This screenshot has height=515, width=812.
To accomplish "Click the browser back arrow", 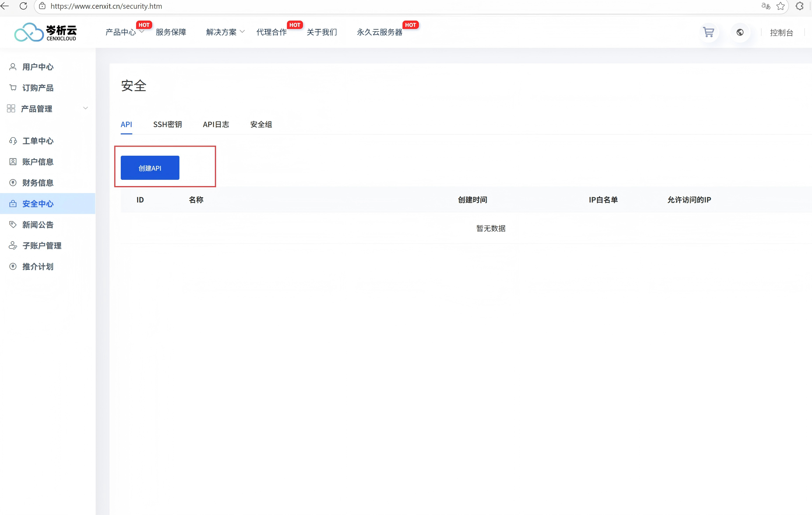I will point(5,6).
